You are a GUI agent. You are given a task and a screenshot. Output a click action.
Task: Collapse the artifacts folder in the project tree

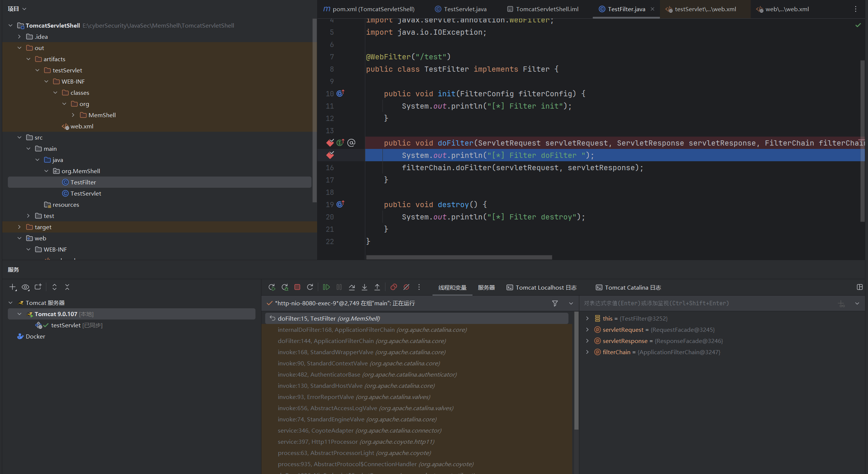coord(28,59)
